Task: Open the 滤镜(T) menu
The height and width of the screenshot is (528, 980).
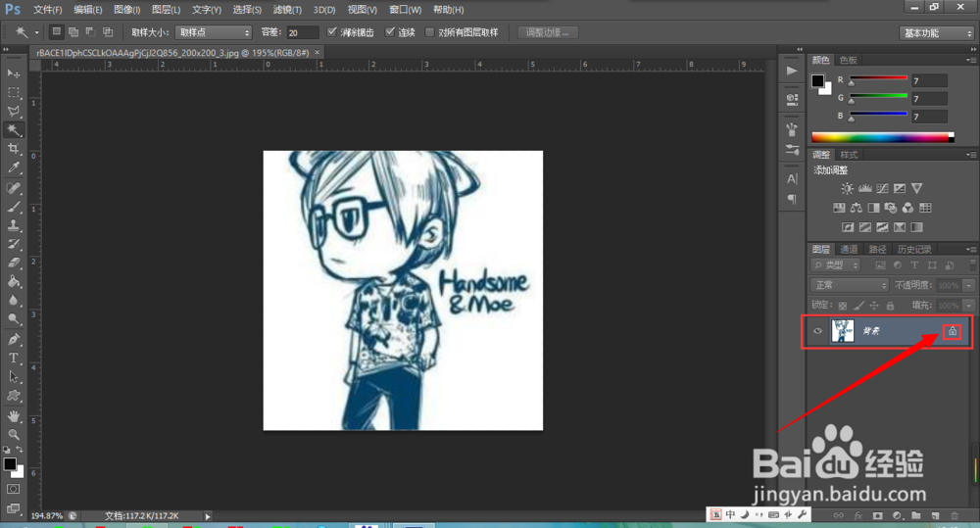Action: [287, 10]
